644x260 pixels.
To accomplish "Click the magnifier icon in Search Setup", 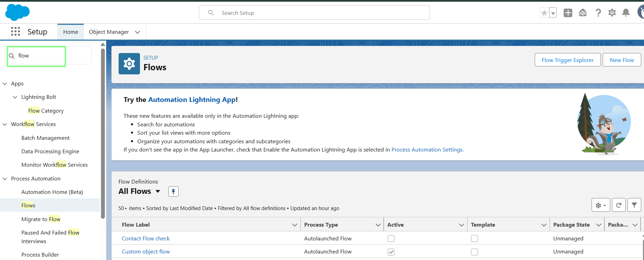I will tap(211, 13).
